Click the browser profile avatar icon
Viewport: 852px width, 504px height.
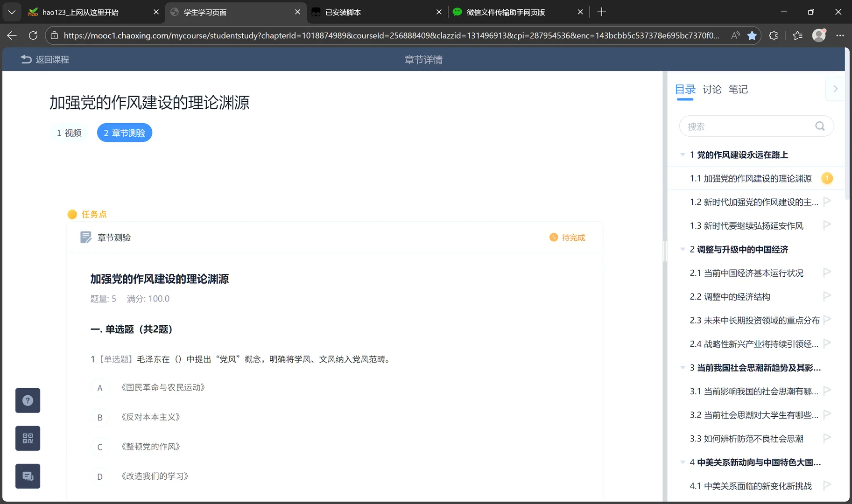click(819, 35)
